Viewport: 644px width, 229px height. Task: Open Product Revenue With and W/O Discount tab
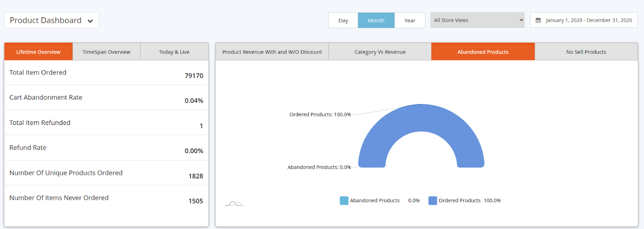tap(272, 52)
